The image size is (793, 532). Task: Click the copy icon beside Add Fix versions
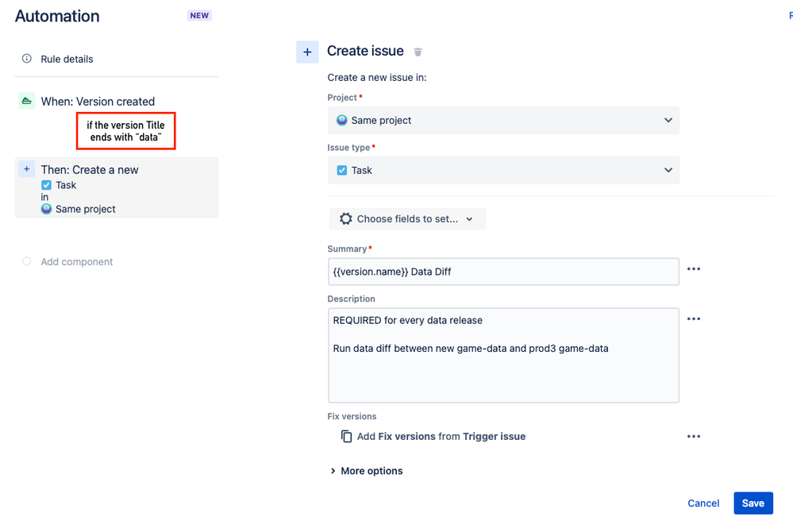coord(346,437)
